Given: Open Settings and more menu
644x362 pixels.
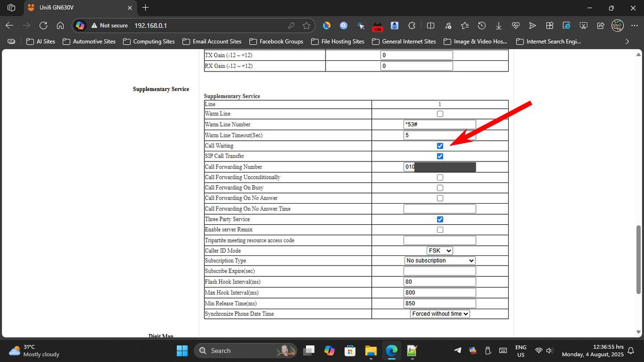Looking at the screenshot, I should [x=633, y=26].
